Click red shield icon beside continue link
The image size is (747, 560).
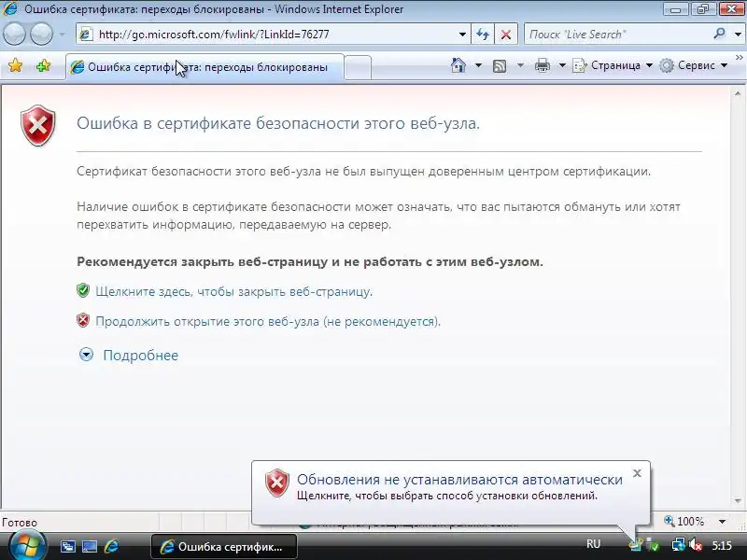click(83, 320)
